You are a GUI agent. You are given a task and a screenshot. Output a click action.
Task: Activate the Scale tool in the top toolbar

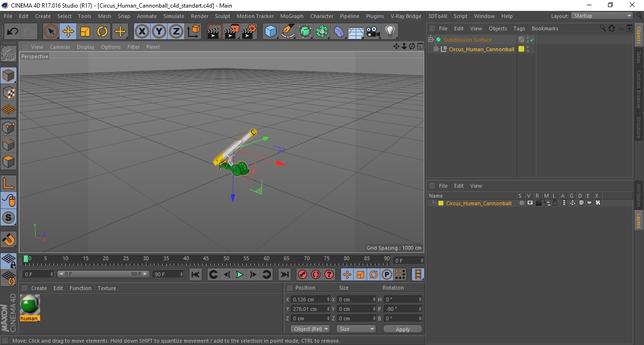pyautogui.click(x=85, y=32)
